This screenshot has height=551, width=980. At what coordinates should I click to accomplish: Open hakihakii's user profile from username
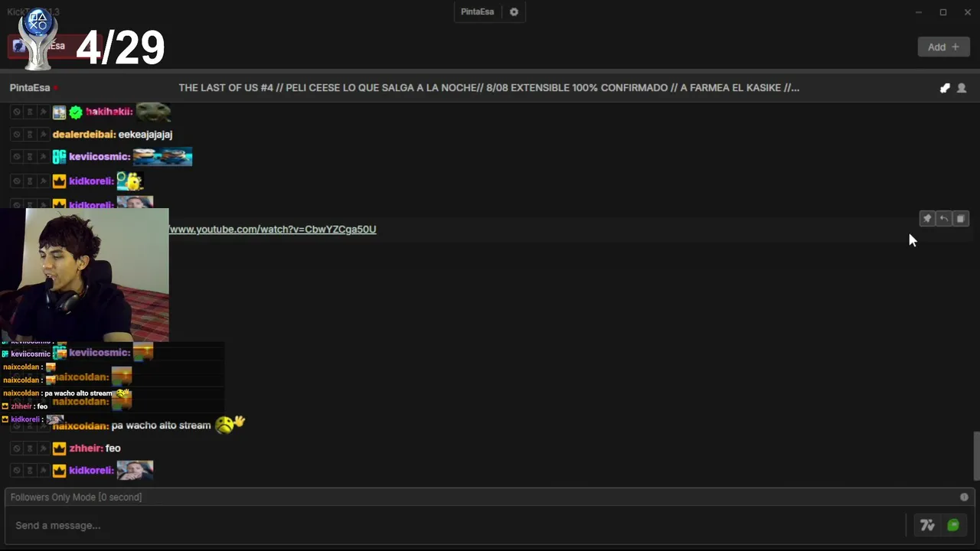109,112
